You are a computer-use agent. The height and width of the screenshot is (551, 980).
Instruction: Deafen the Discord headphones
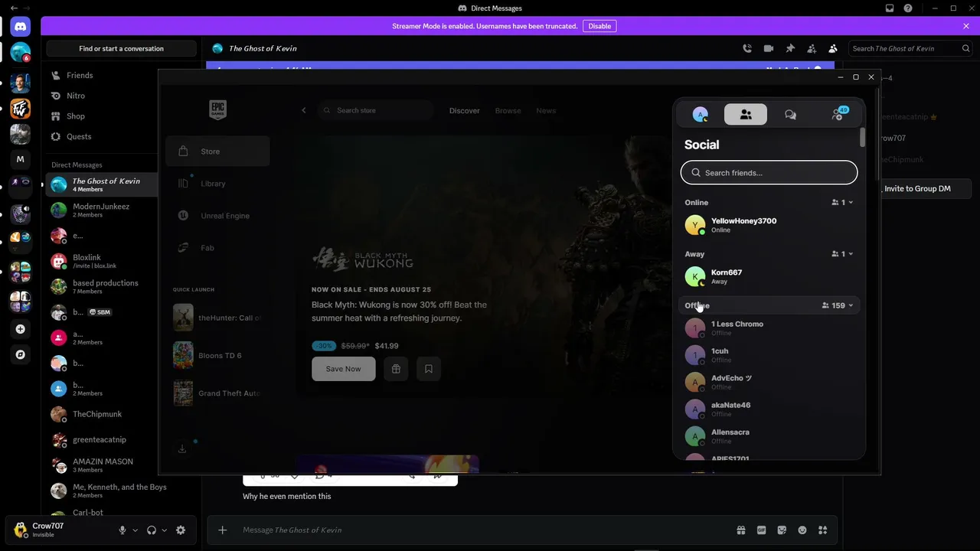point(152,530)
